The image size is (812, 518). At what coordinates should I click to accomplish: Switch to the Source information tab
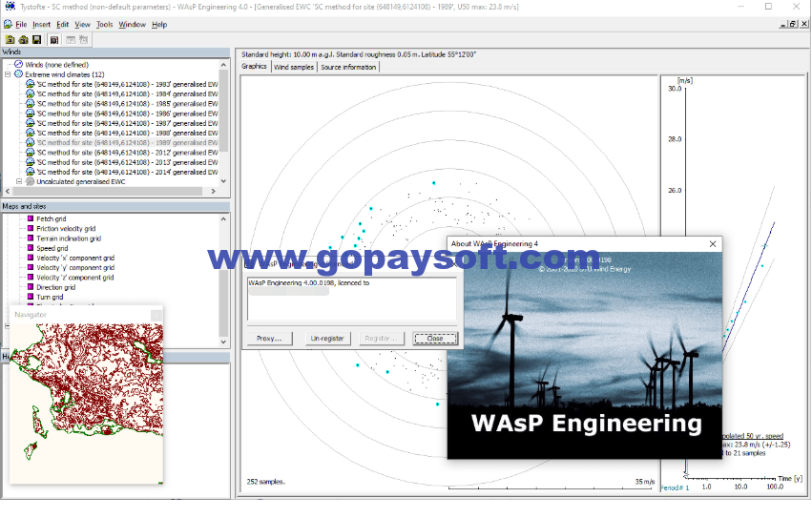(348, 67)
